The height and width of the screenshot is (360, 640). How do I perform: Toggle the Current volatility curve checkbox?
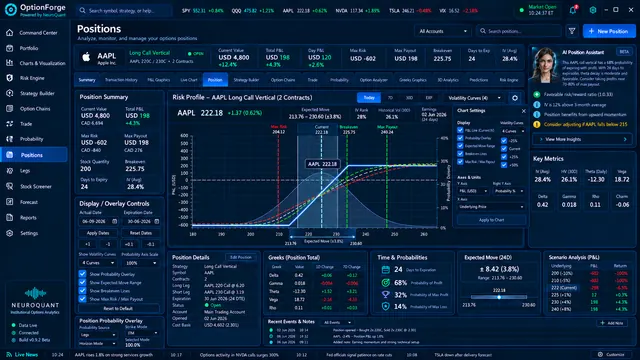(x=504, y=149)
